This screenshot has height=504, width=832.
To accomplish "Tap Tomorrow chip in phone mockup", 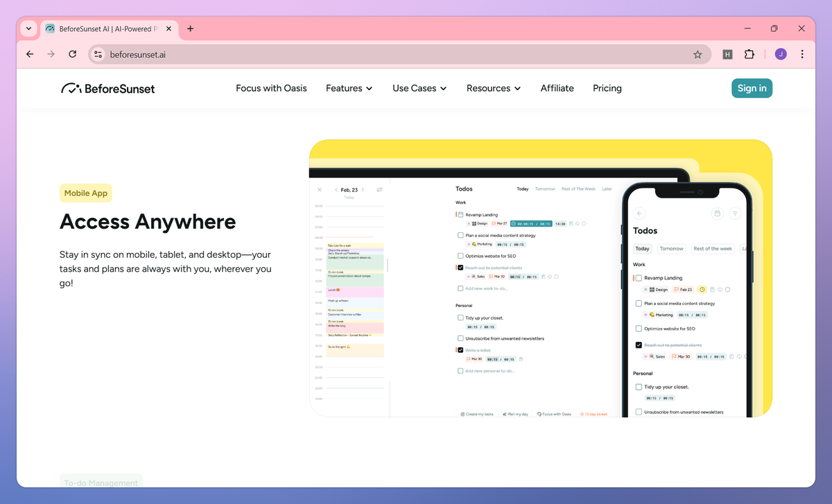I will (x=671, y=248).
